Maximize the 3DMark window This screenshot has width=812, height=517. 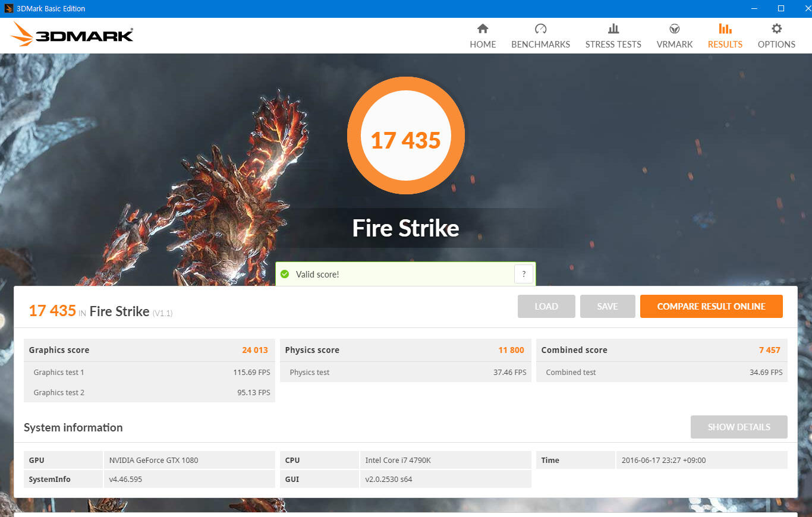[781, 8]
